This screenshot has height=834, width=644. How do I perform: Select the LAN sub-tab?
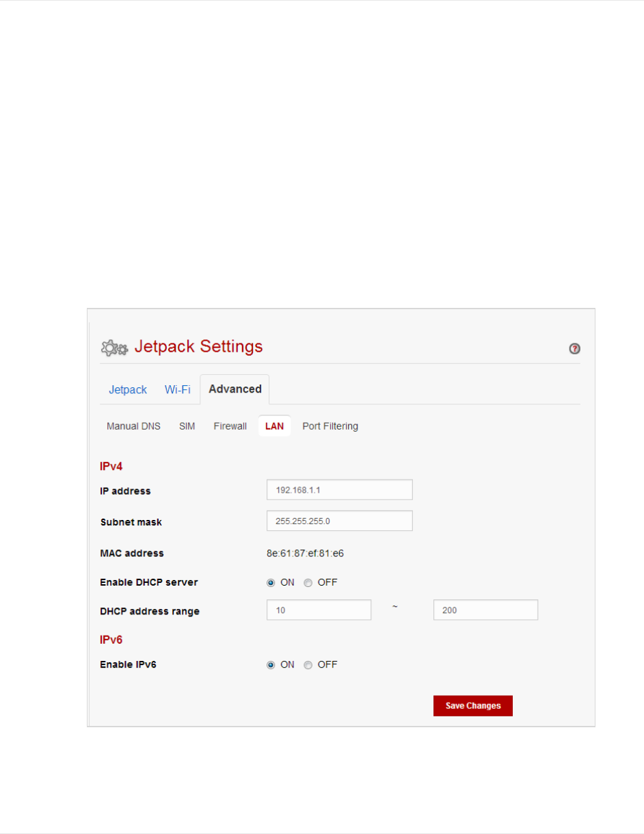coord(274,426)
